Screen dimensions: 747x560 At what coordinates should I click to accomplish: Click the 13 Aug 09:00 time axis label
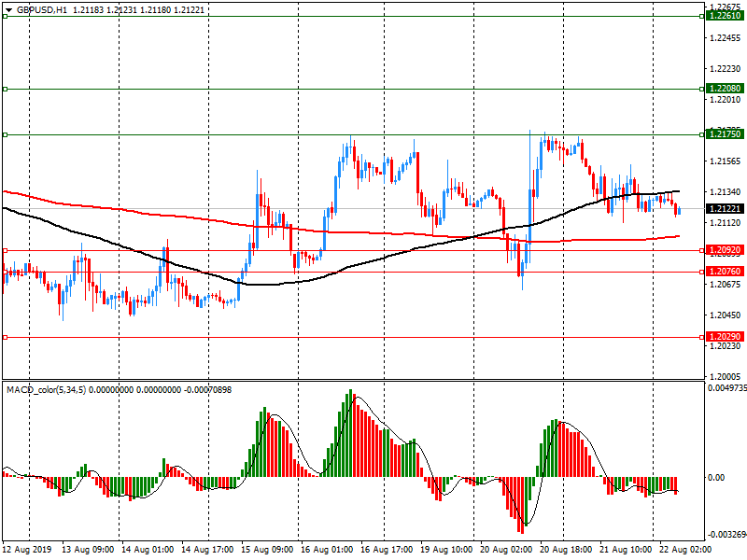click(x=88, y=550)
